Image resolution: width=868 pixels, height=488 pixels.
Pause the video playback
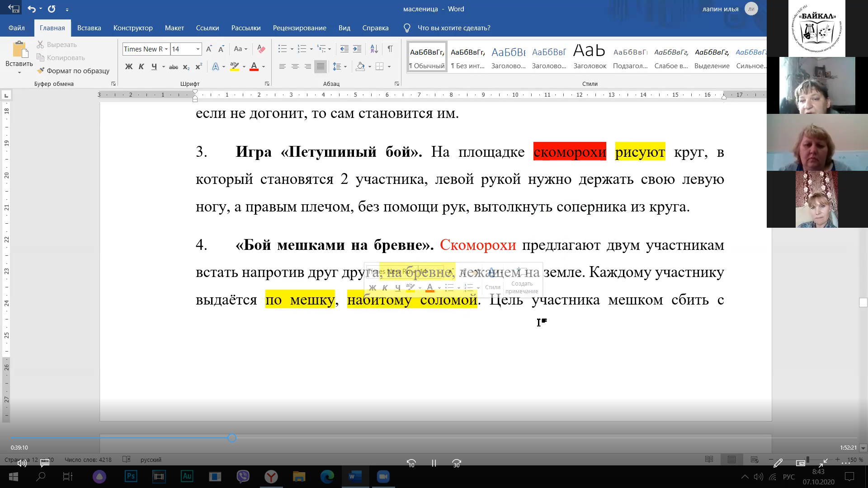[x=434, y=463]
